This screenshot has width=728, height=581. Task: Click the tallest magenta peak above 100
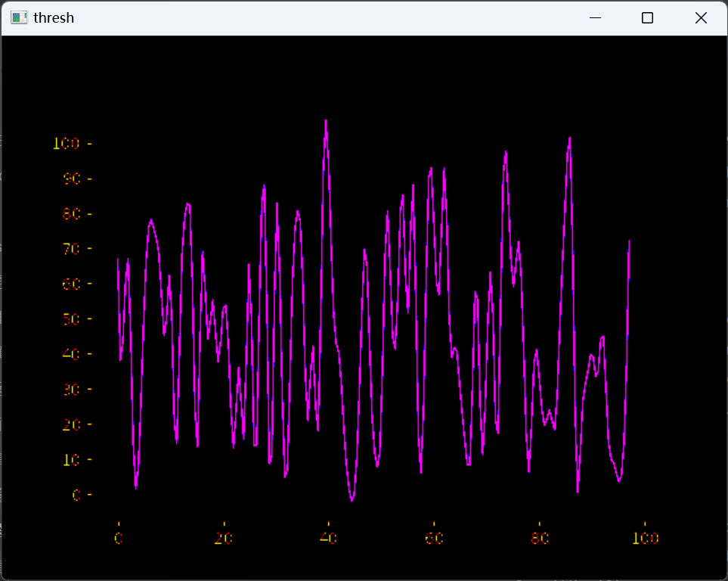pyautogui.click(x=326, y=122)
